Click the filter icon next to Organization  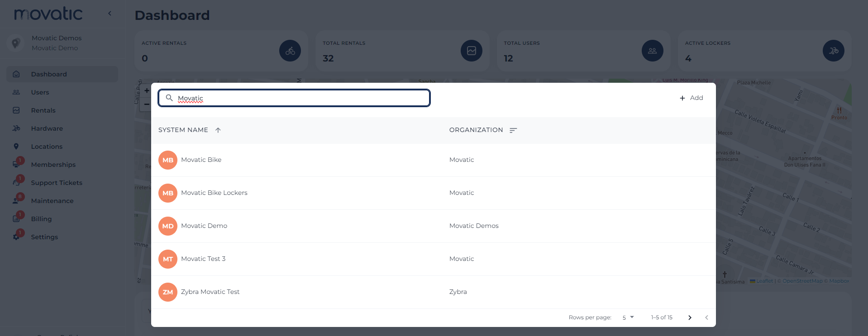pyautogui.click(x=513, y=130)
